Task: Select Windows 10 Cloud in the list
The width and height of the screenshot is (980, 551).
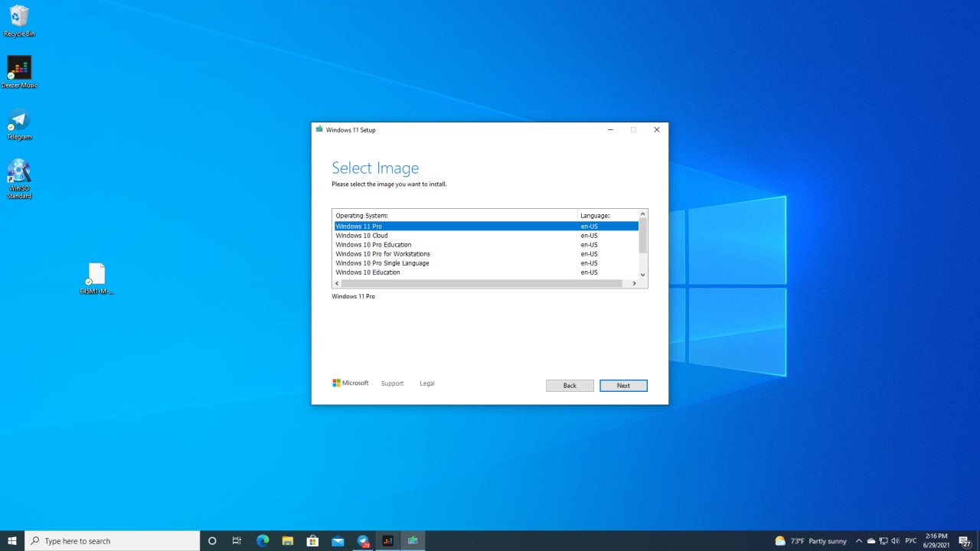Action: point(486,236)
